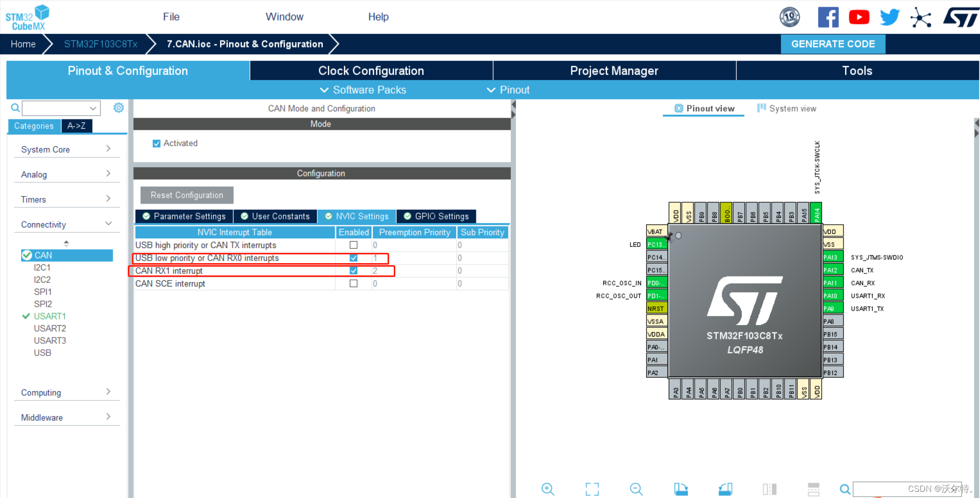The height and width of the screenshot is (498, 980).
Task: Click the PD0 RCC_OSC_IN pin
Action: click(x=657, y=283)
